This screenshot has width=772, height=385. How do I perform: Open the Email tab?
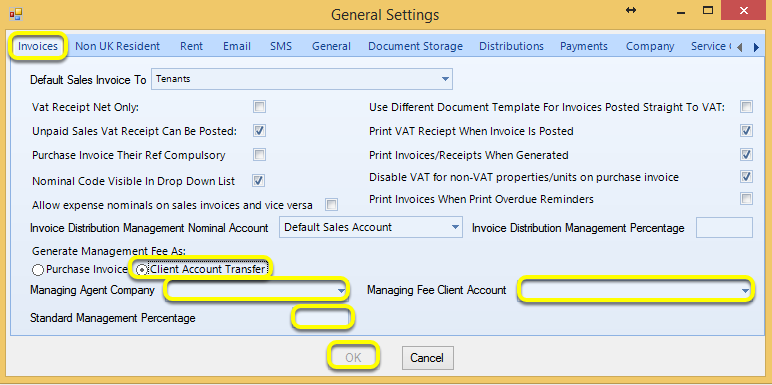[237, 46]
